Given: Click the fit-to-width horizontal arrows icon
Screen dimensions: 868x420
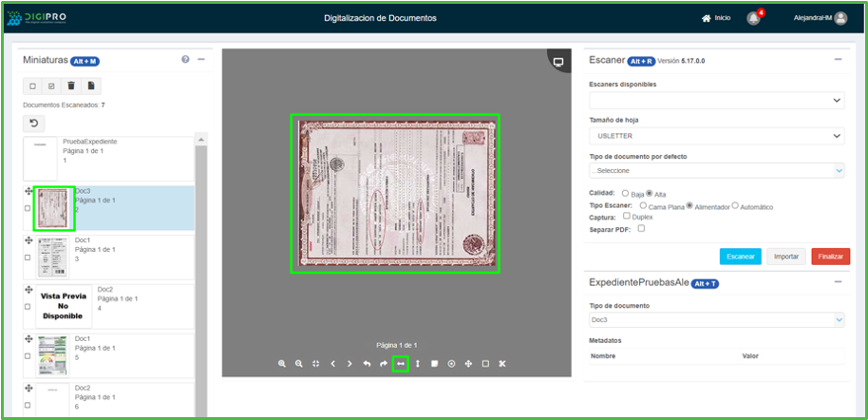Looking at the screenshot, I should click(401, 364).
